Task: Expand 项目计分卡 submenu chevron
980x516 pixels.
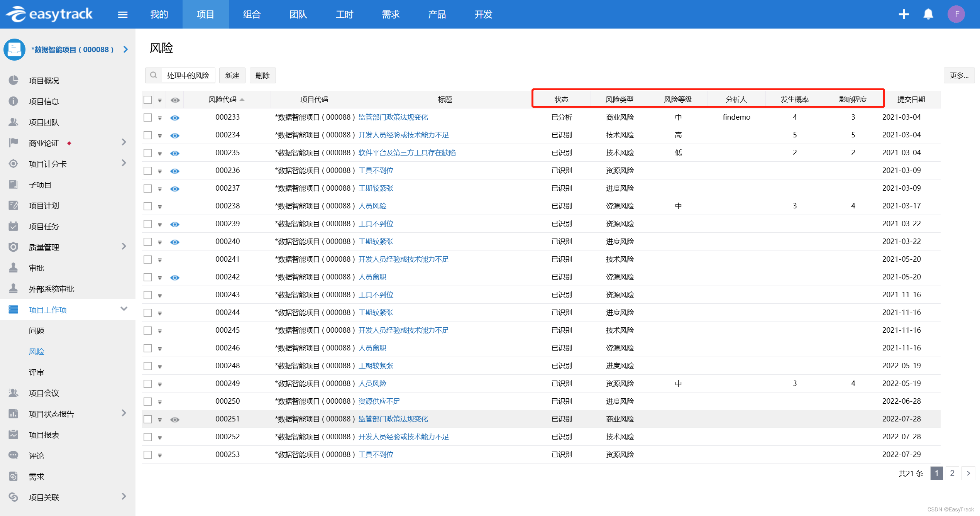Action: 124,163
